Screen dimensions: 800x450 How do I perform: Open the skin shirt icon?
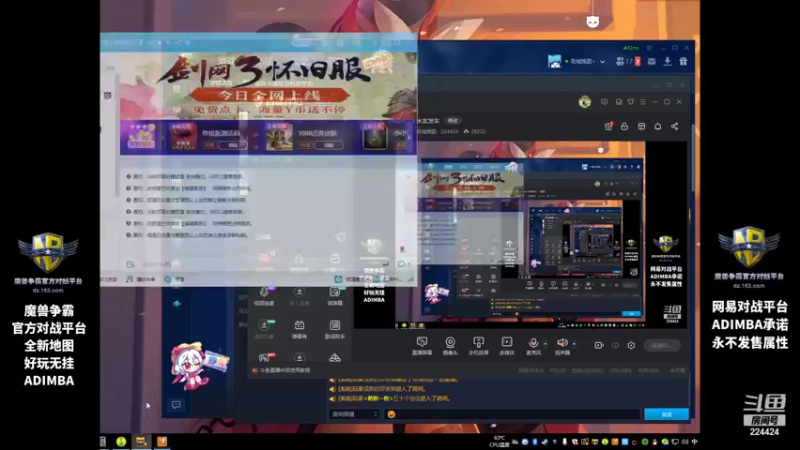[631, 102]
